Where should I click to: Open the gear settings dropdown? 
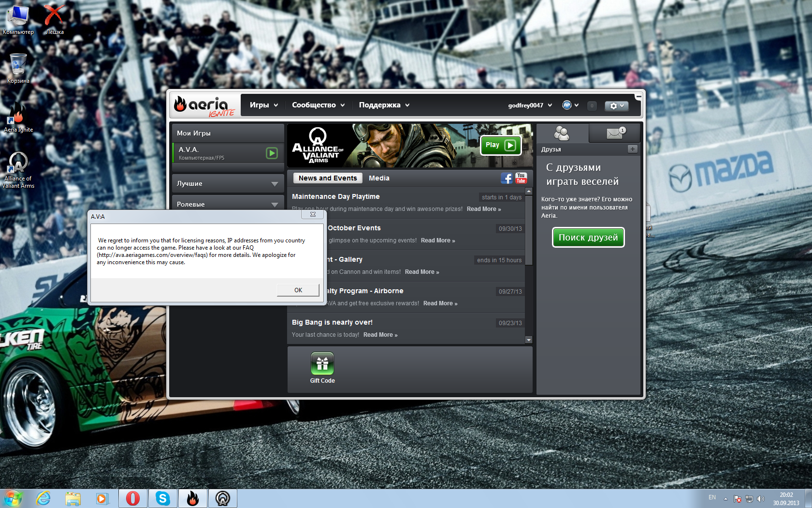(617, 105)
